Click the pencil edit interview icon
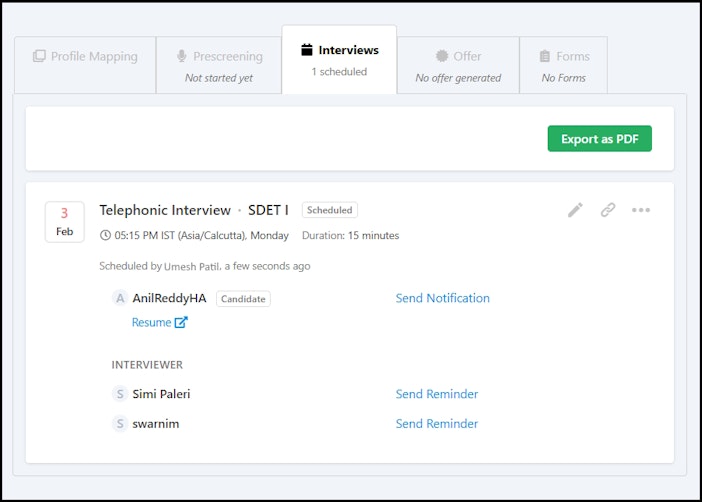The image size is (702, 502). click(575, 210)
